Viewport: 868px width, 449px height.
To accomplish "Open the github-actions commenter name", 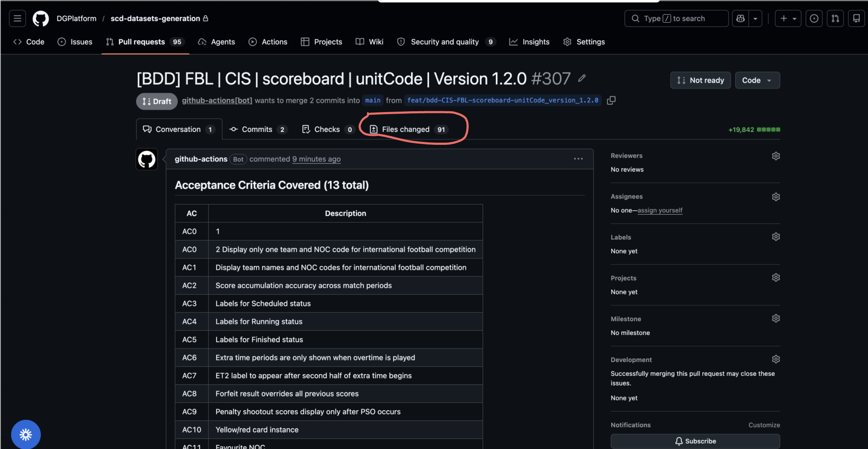I will pos(201,159).
